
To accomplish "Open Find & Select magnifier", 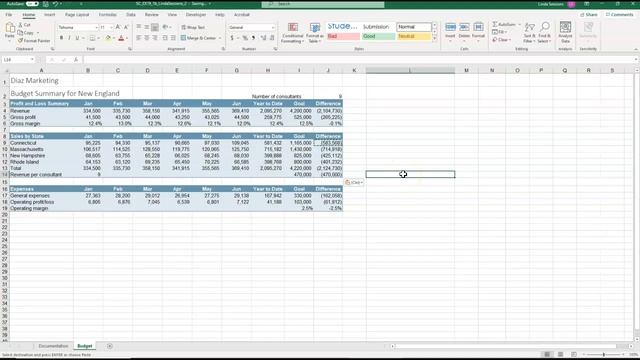I will (x=544, y=33).
